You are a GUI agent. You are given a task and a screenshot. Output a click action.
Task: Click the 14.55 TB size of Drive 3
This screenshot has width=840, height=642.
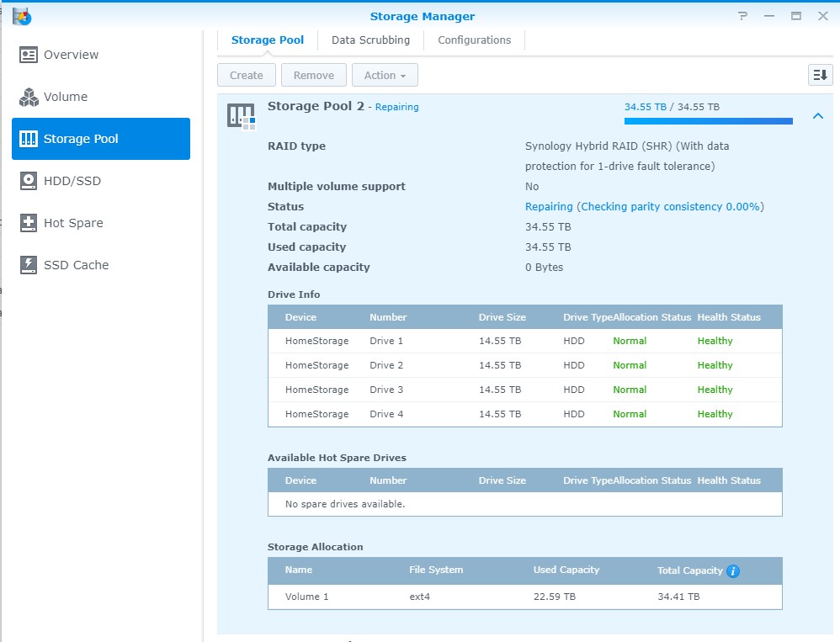pos(500,390)
